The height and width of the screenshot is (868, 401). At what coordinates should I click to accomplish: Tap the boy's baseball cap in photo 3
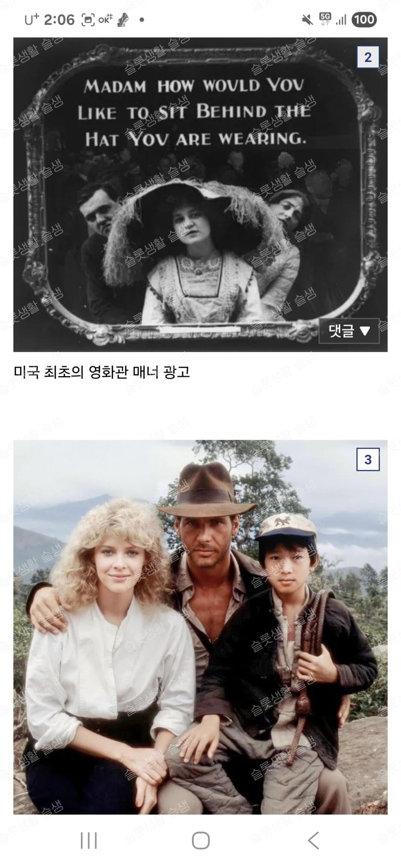(x=287, y=527)
